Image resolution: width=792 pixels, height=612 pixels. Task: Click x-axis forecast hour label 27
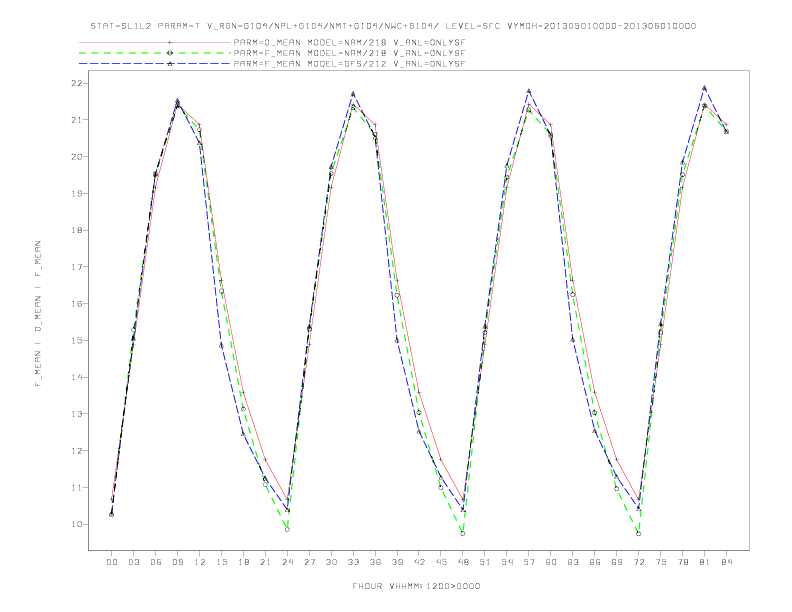point(309,562)
